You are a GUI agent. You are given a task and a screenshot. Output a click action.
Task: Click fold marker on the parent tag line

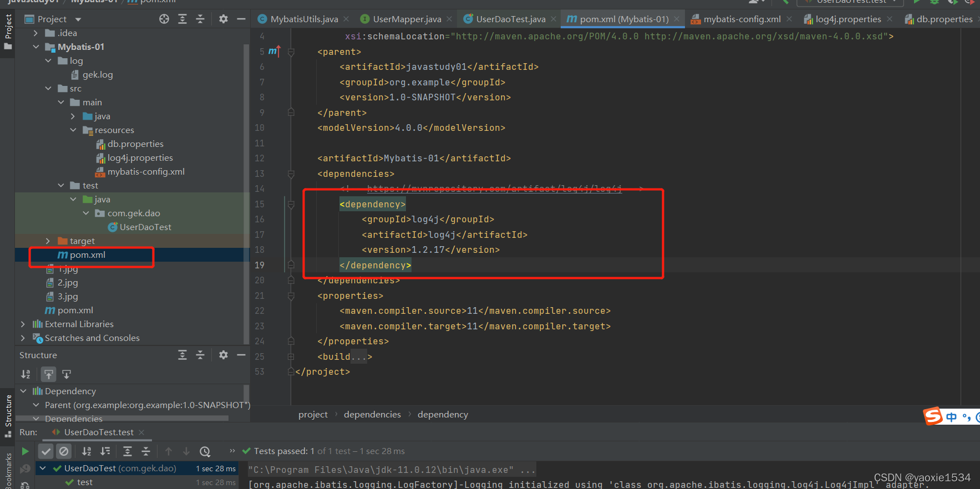pyautogui.click(x=291, y=52)
